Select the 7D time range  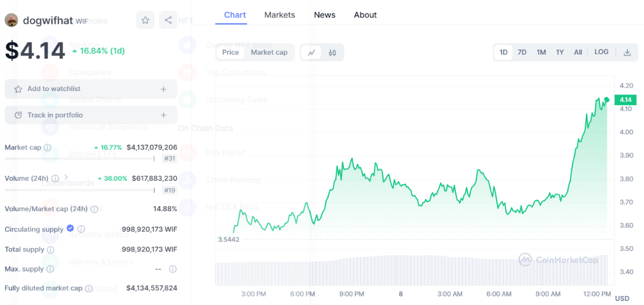tap(521, 52)
